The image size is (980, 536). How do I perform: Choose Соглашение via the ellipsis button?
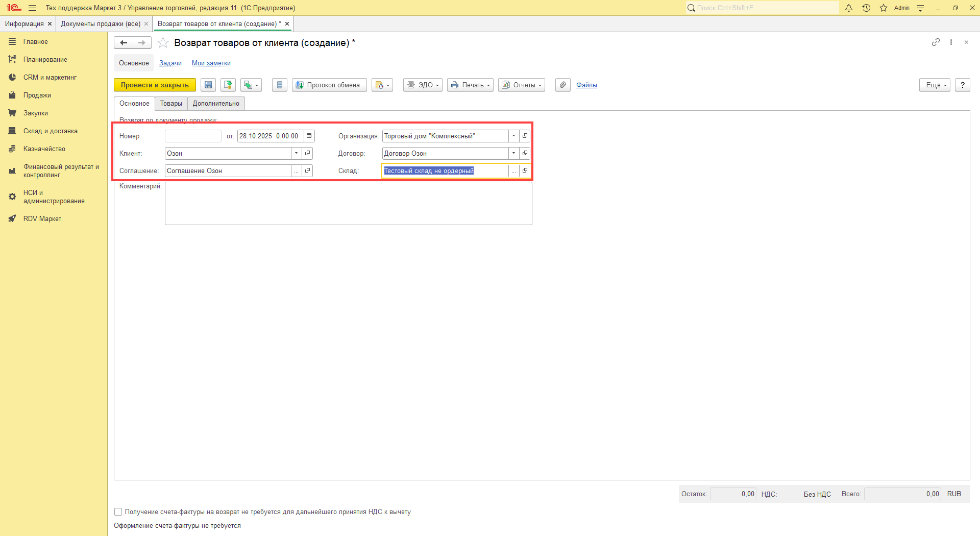pyautogui.click(x=297, y=171)
